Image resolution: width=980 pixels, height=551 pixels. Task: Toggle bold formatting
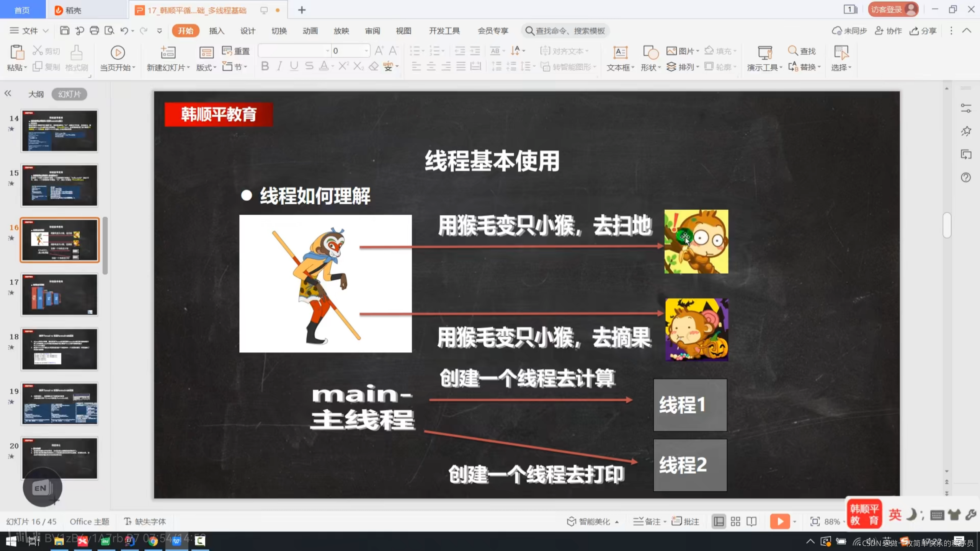pyautogui.click(x=265, y=67)
